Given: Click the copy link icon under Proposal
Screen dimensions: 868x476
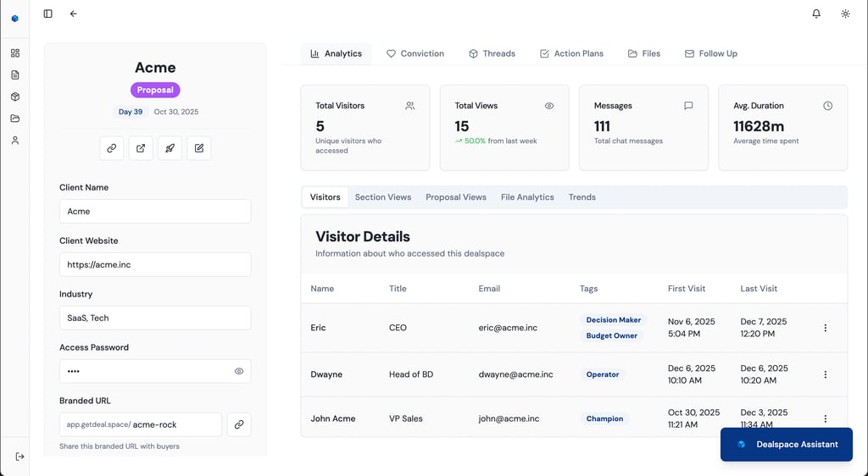Looking at the screenshot, I should click(x=111, y=148).
